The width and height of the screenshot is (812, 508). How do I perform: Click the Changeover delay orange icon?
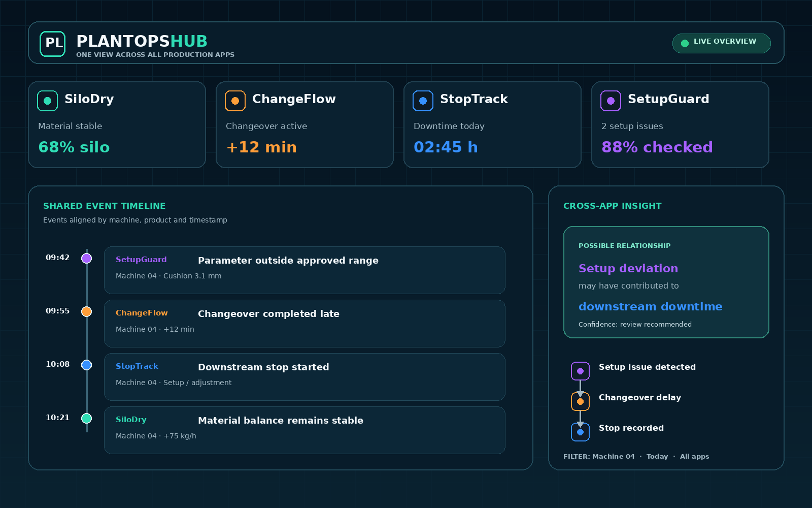point(580,401)
